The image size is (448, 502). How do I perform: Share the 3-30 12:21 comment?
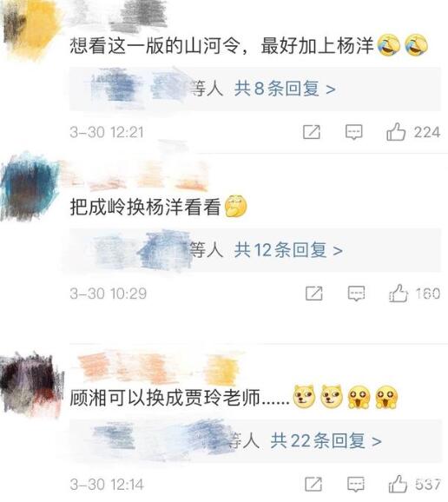pos(312,132)
